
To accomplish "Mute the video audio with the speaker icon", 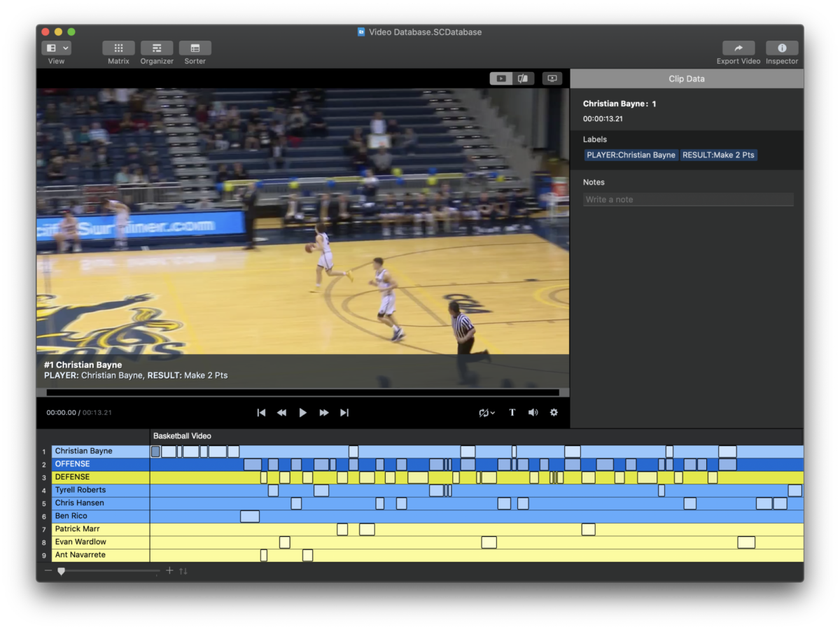I will (x=533, y=412).
